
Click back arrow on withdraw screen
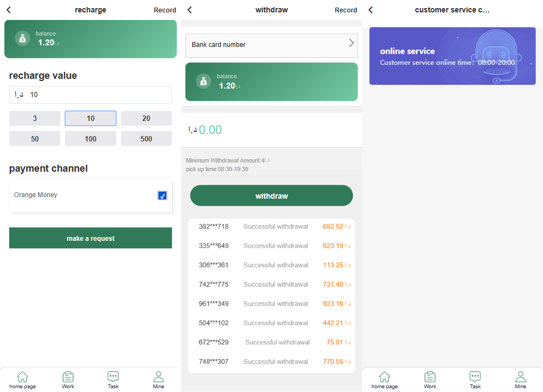(x=190, y=10)
